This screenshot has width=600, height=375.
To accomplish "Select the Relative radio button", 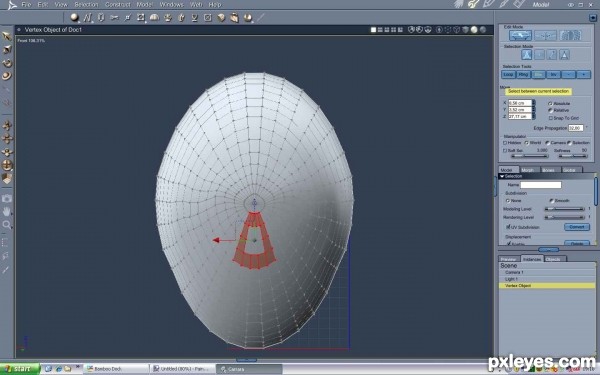I will point(550,110).
